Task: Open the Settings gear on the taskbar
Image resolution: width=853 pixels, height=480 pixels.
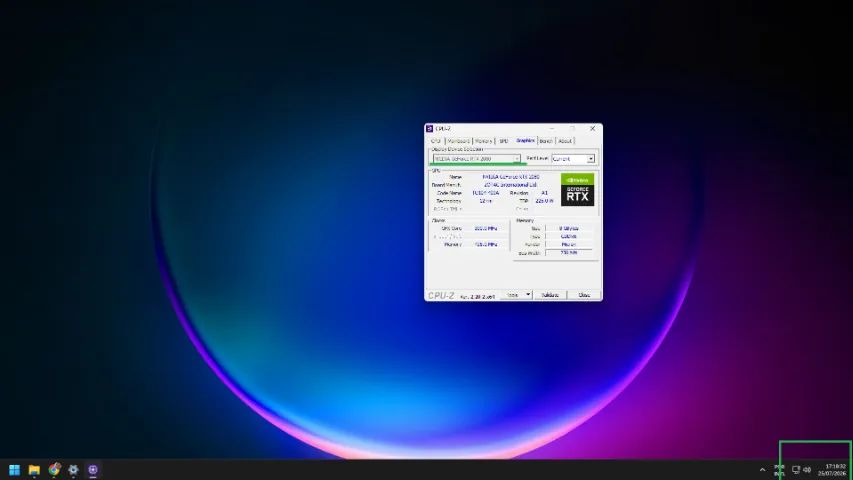Action: tap(73, 470)
